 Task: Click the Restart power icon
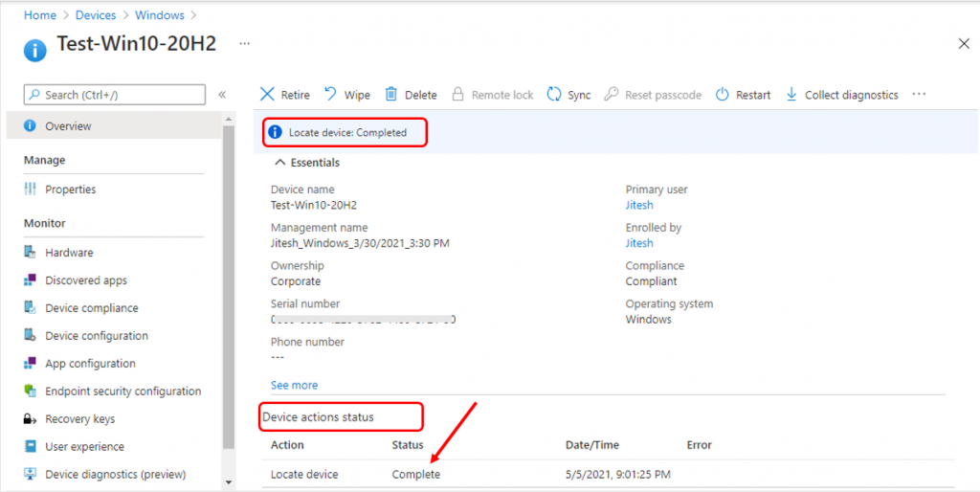723,95
